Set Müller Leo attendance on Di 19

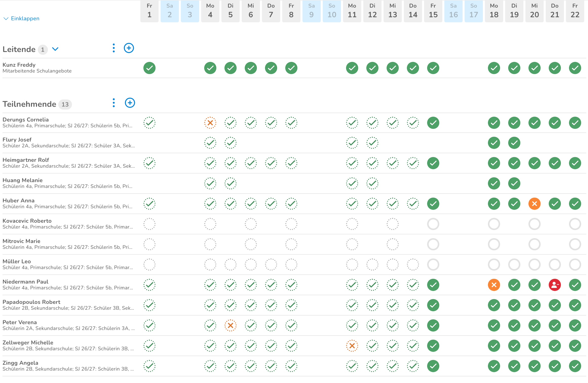coord(514,265)
